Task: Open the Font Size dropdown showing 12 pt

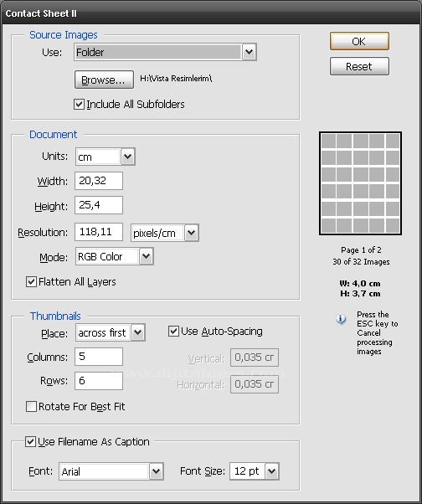Action: (255, 471)
